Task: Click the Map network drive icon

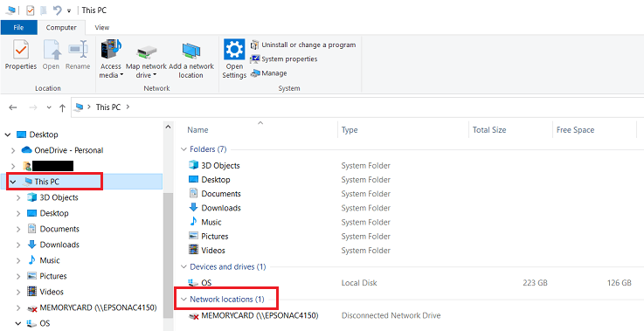Action: pyautogui.click(x=146, y=52)
